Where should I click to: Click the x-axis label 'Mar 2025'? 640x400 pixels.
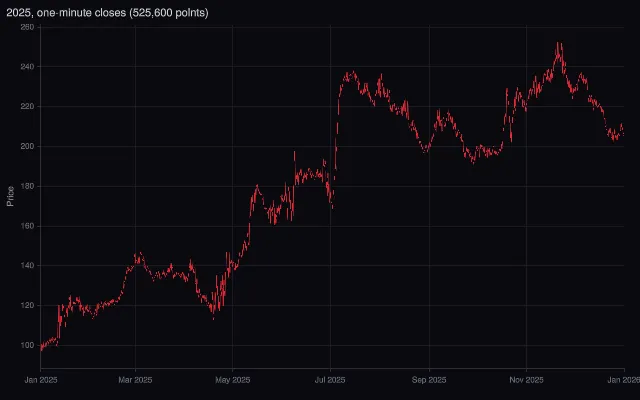click(135, 380)
